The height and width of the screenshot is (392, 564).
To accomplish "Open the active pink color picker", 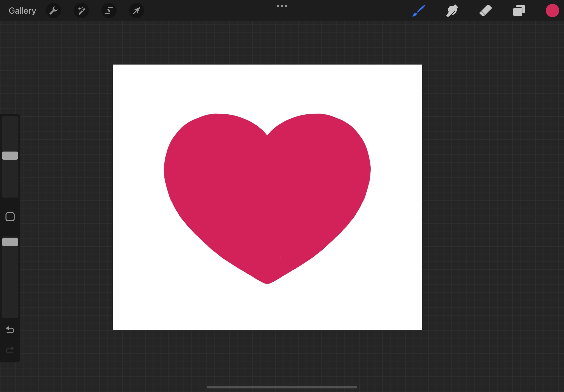I will tap(552, 11).
